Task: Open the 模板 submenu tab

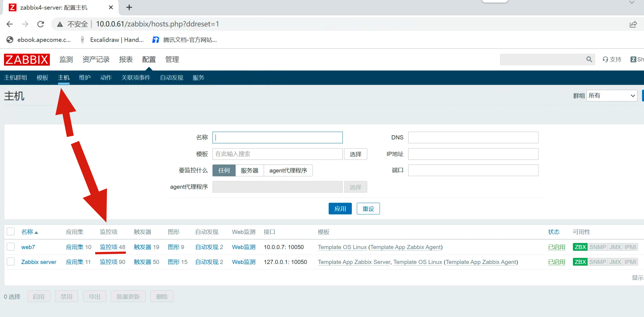Action: click(x=42, y=78)
